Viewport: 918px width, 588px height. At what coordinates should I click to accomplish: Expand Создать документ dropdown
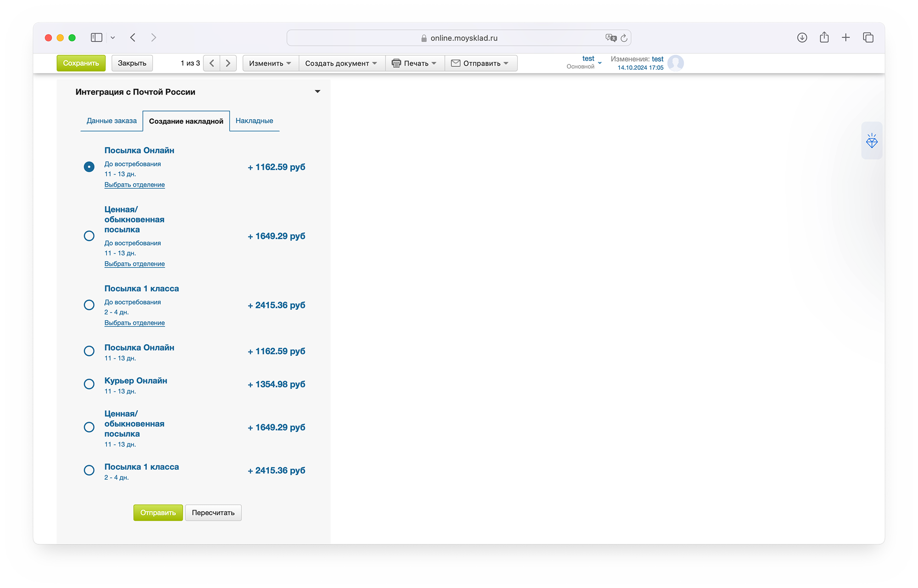(341, 63)
